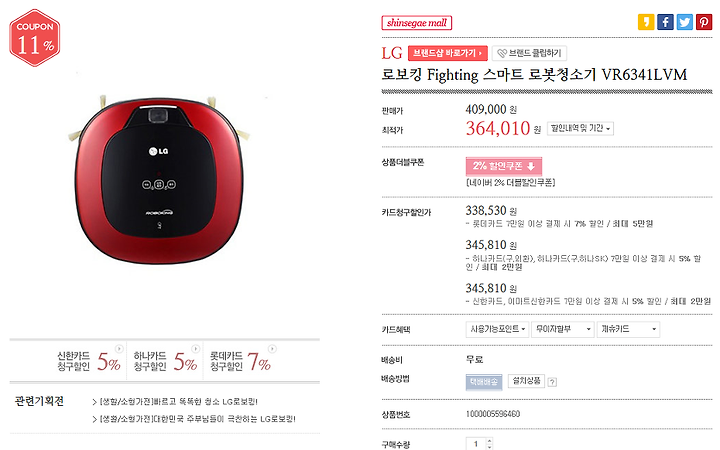Open info icon for 하나카드 5% discount
Viewport: 720px width, 450px height.
(x=196, y=349)
